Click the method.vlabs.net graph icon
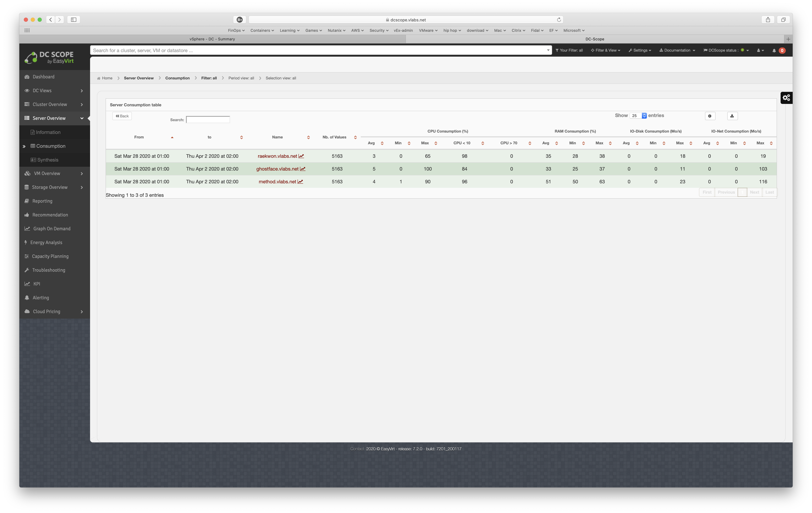Image resolution: width=812 pixels, height=513 pixels. 300,181
